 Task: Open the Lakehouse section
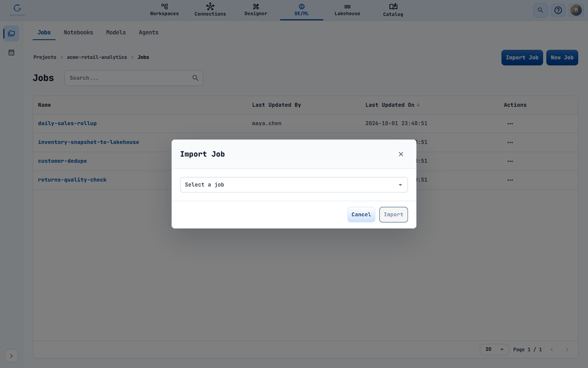pos(347,10)
